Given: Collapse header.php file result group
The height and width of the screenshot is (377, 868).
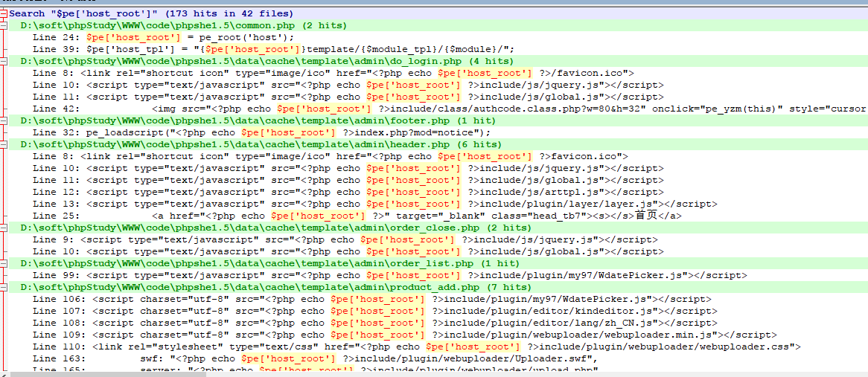Looking at the screenshot, I should coord(4,145).
